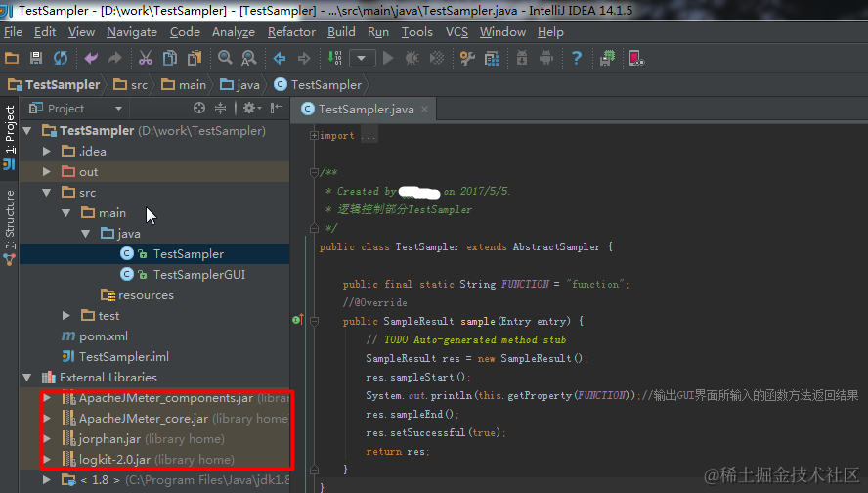Screen dimensions: 868x493
Task: Toggle fold marker beside sample method
Action: [x=314, y=321]
